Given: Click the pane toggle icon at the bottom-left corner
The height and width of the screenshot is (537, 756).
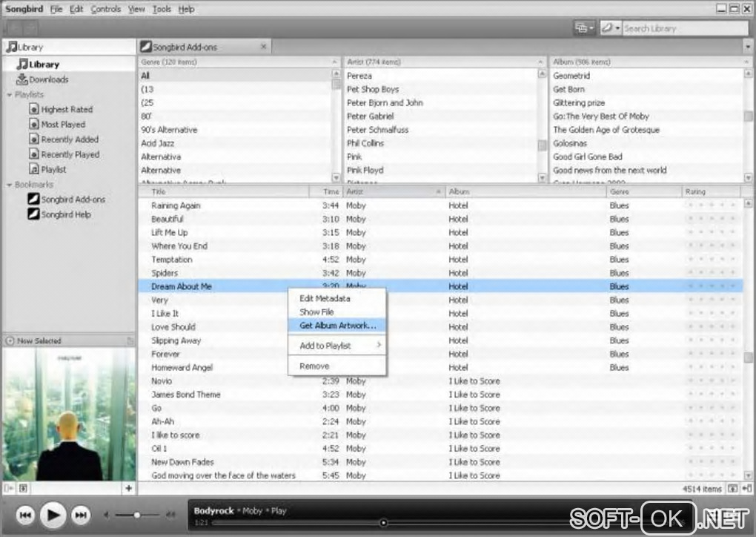Looking at the screenshot, I should pyautogui.click(x=8, y=488).
